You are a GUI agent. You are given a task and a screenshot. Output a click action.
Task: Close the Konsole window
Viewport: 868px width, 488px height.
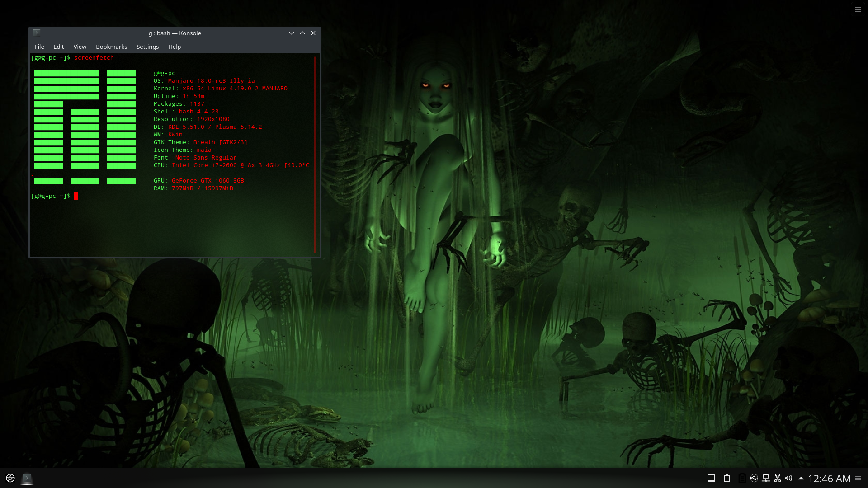click(313, 33)
